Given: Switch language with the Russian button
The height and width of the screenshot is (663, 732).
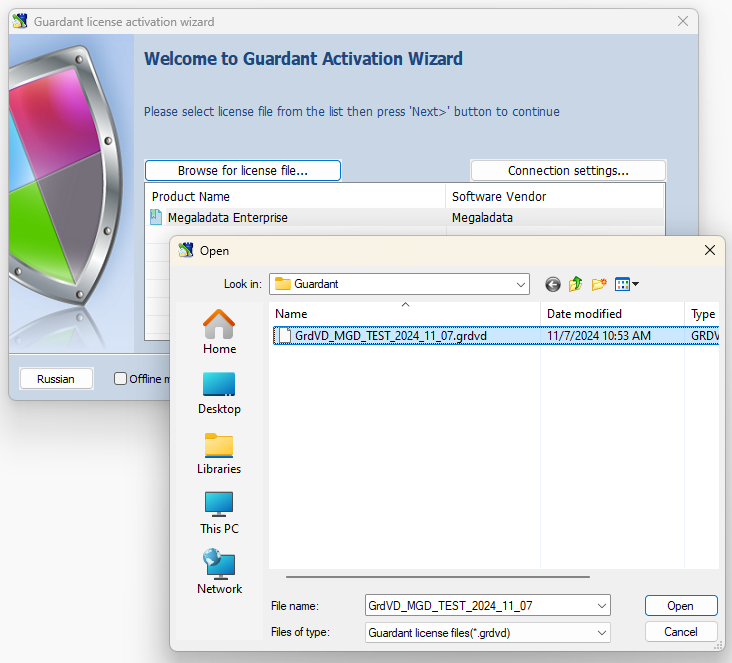Looking at the screenshot, I should coord(56,379).
